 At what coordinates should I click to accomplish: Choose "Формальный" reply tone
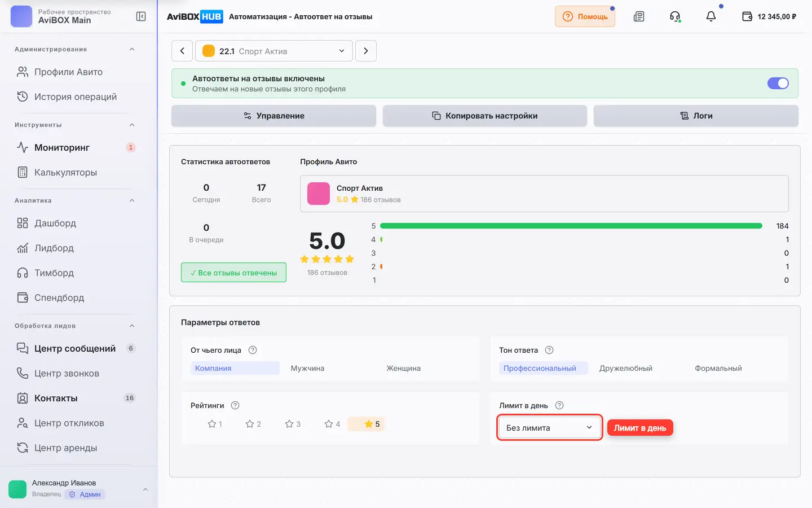718,368
